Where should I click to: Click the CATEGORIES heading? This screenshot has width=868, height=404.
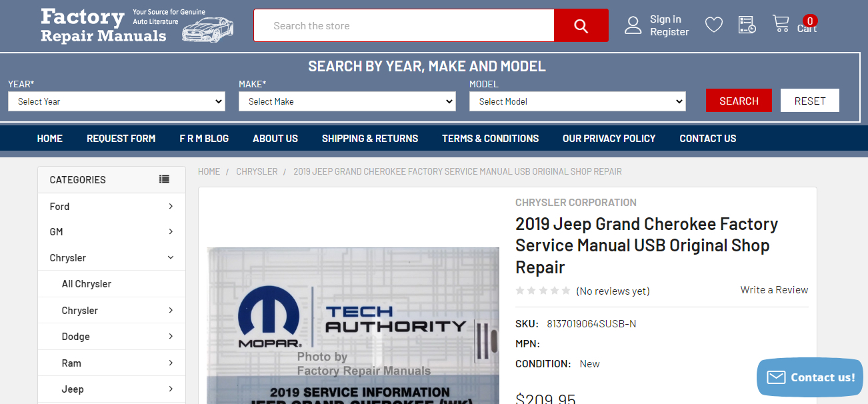(x=78, y=179)
